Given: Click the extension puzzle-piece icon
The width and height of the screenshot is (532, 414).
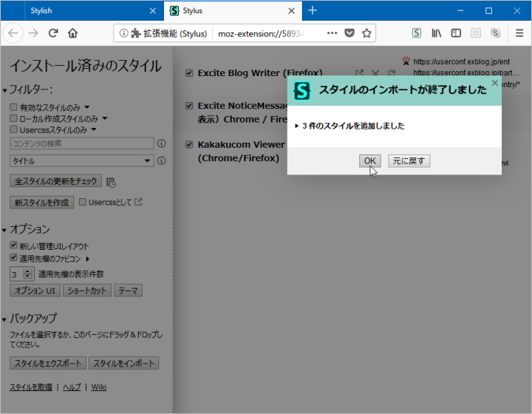Looking at the screenshot, I should pos(136,33).
